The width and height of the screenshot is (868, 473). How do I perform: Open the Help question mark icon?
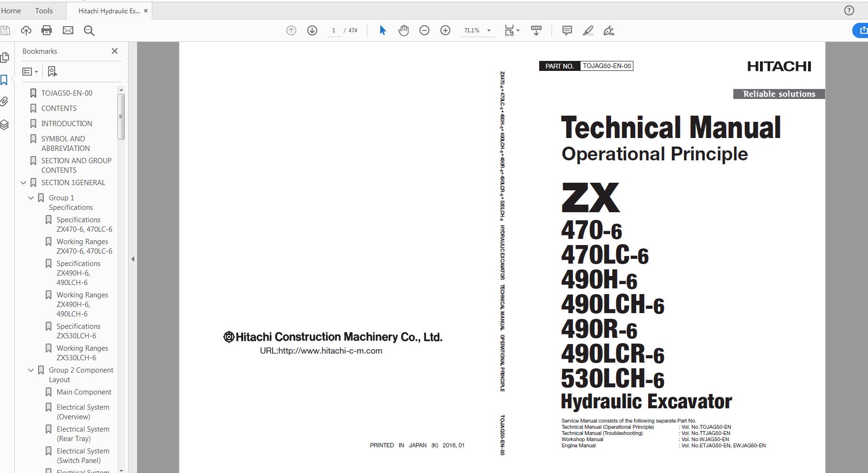[849, 10]
